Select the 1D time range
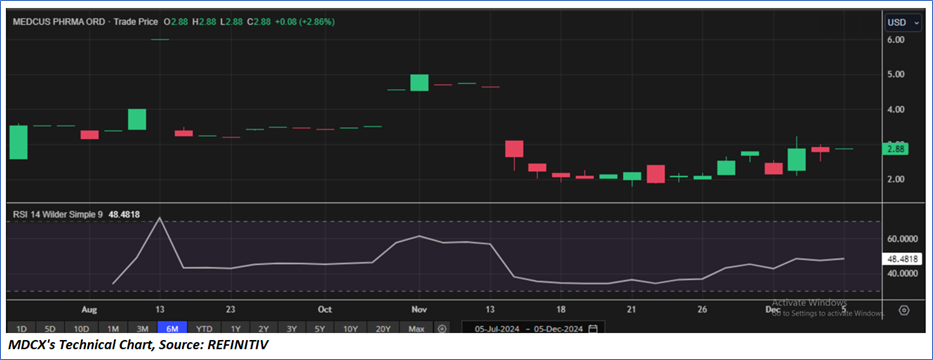The image size is (933, 360). pos(21,328)
